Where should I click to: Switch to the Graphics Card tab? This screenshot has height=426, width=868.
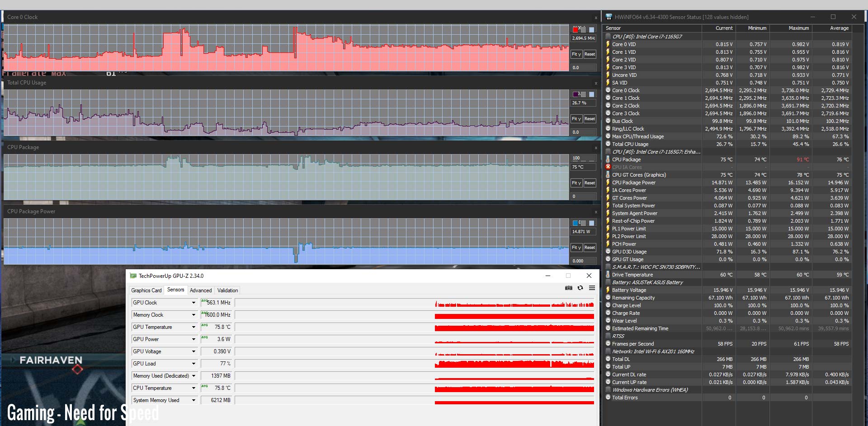(146, 290)
